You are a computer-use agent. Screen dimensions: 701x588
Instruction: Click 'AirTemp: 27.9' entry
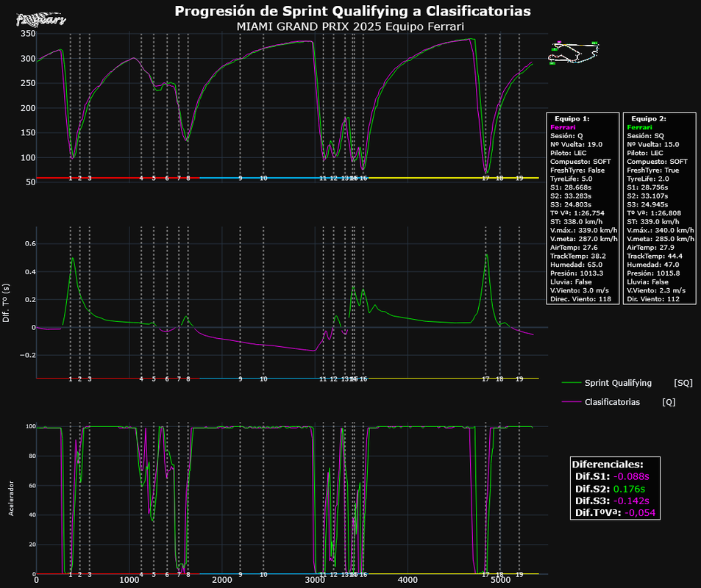(650, 248)
